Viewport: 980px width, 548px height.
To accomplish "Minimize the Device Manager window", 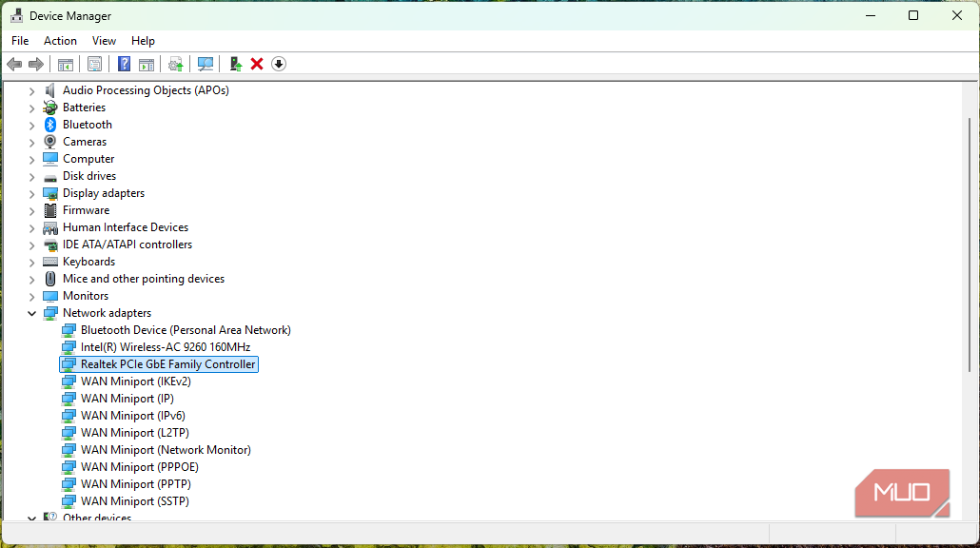I will point(870,15).
